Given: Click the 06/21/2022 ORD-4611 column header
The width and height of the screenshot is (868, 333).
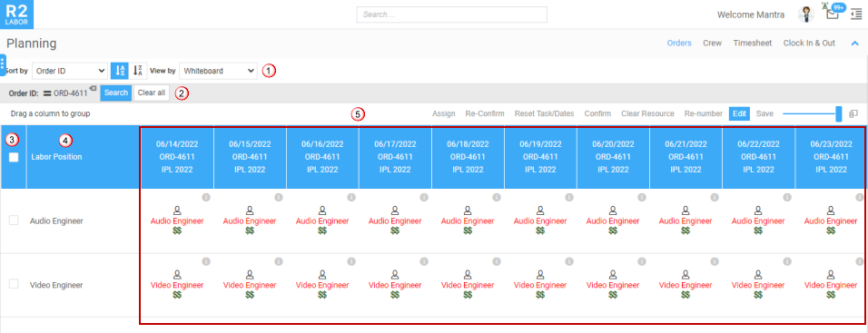Looking at the screenshot, I should point(686,157).
